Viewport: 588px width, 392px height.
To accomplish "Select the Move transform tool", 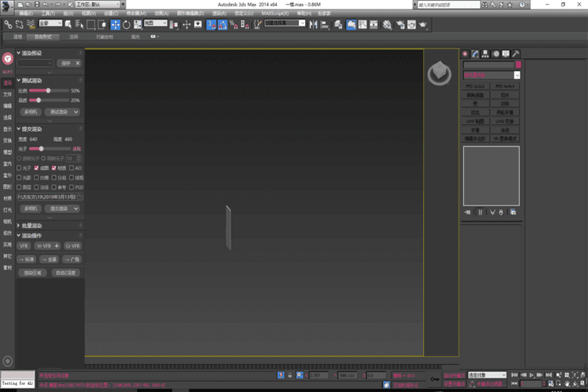I will point(115,24).
